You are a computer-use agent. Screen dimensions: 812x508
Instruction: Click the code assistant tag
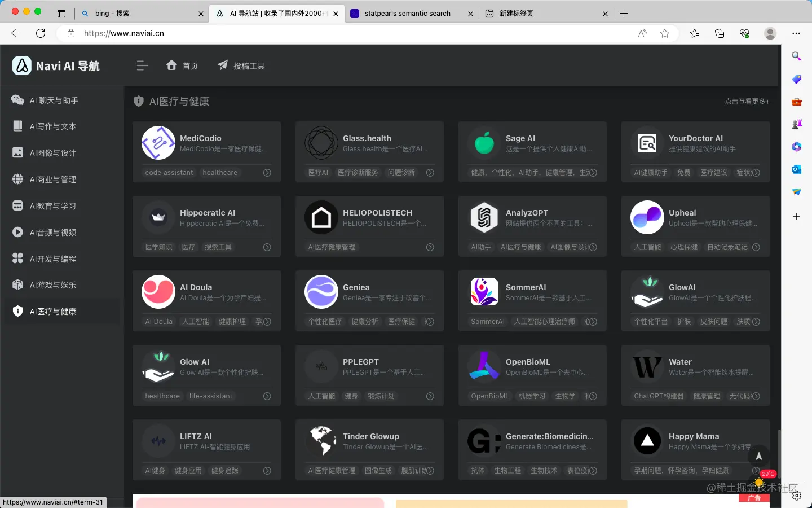tap(169, 173)
